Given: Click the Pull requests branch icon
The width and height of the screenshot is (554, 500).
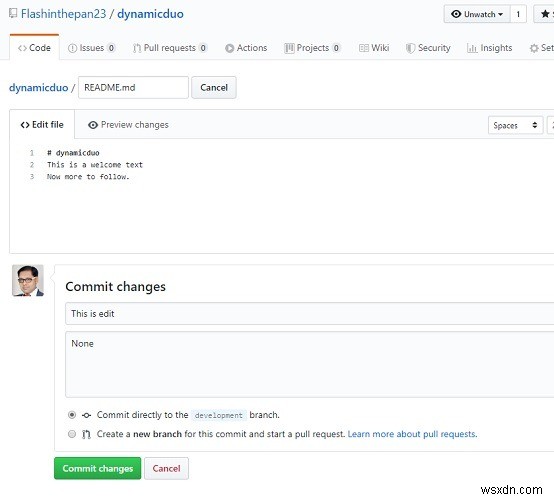Looking at the screenshot, I should [x=137, y=48].
